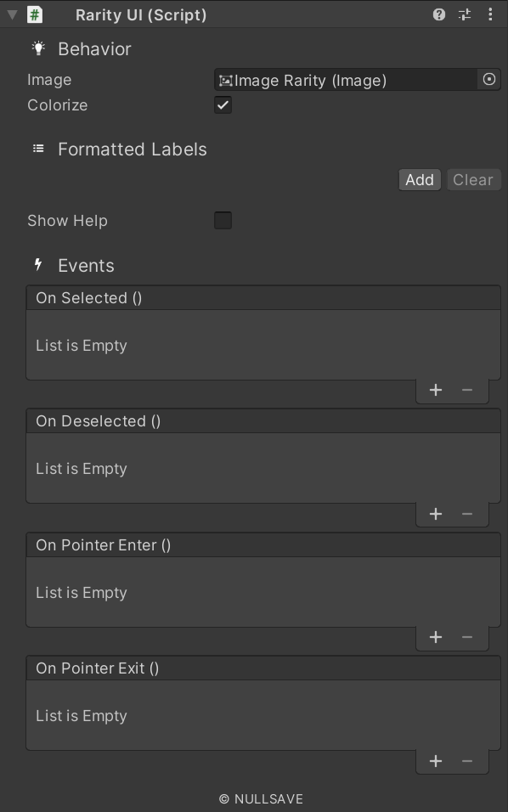
Task: Click the Rarity UI script icon
Action: [34, 14]
